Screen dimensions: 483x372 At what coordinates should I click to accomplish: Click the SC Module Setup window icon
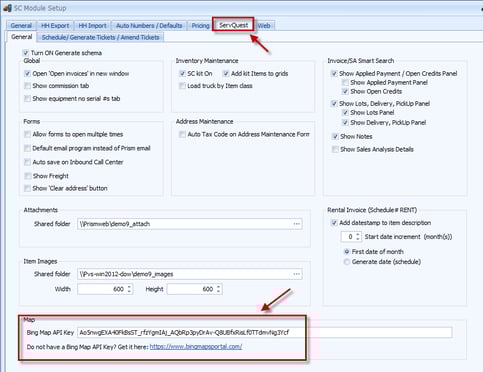pyautogui.click(x=7, y=8)
